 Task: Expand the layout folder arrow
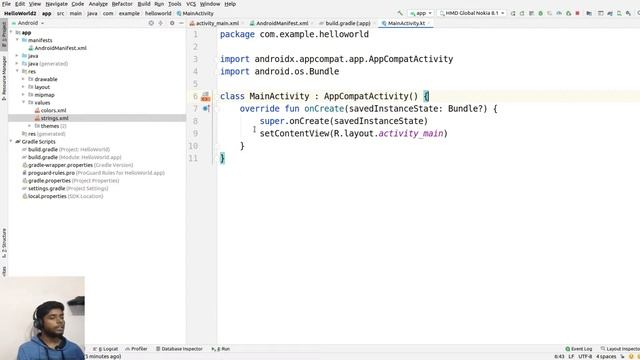point(23,87)
